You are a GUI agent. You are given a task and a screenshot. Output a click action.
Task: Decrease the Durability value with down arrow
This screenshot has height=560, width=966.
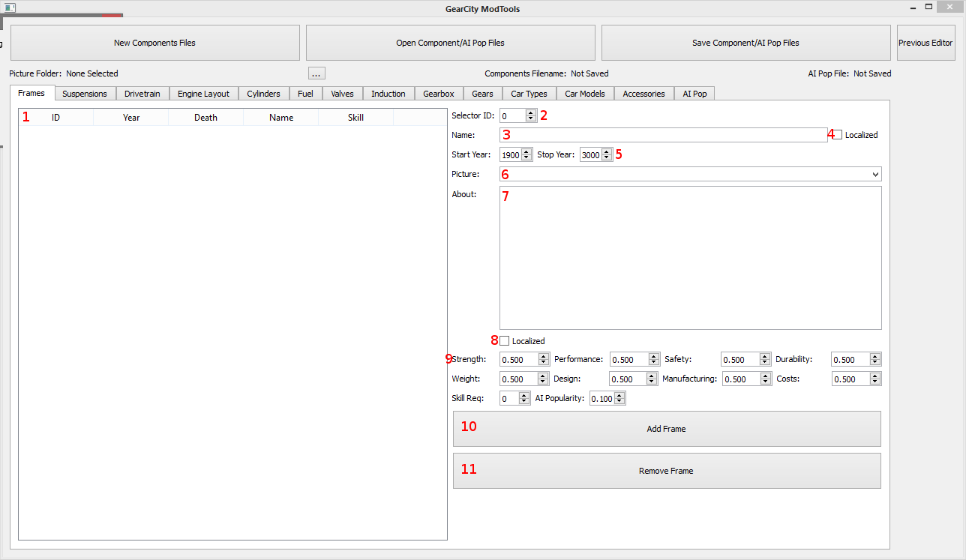click(874, 363)
